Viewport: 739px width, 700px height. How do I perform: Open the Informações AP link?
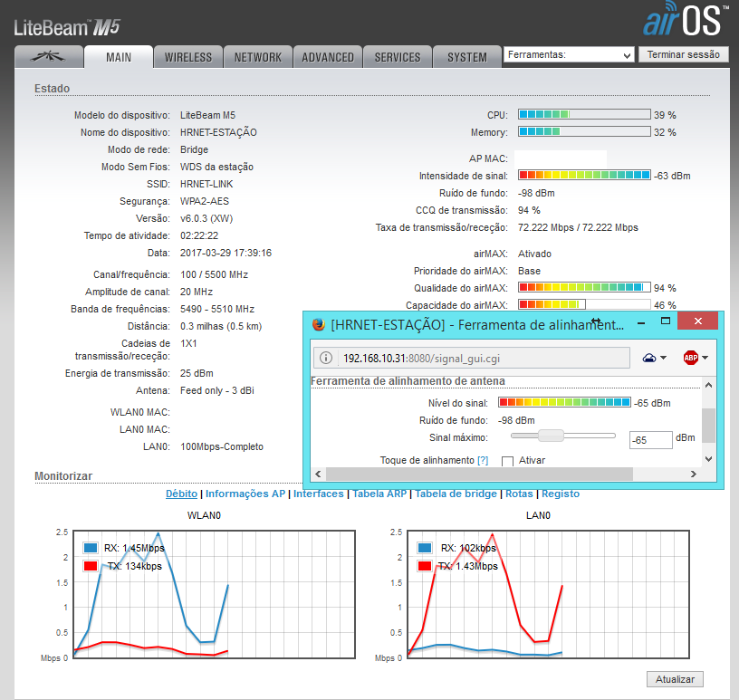245,494
